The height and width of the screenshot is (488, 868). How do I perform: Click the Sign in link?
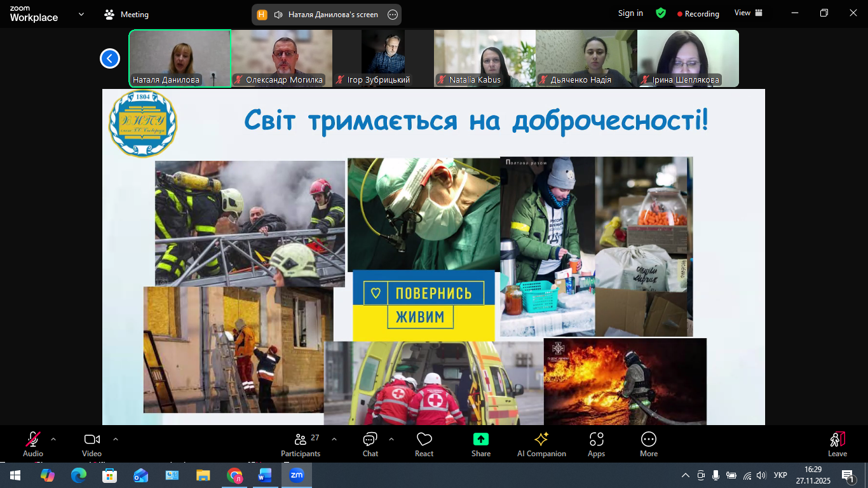tap(630, 13)
